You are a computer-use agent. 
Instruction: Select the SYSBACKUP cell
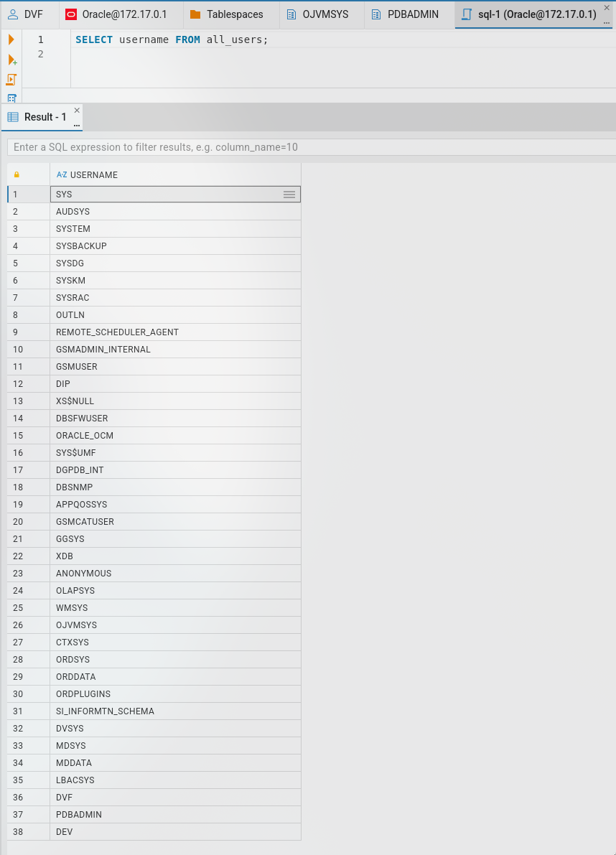(x=175, y=246)
